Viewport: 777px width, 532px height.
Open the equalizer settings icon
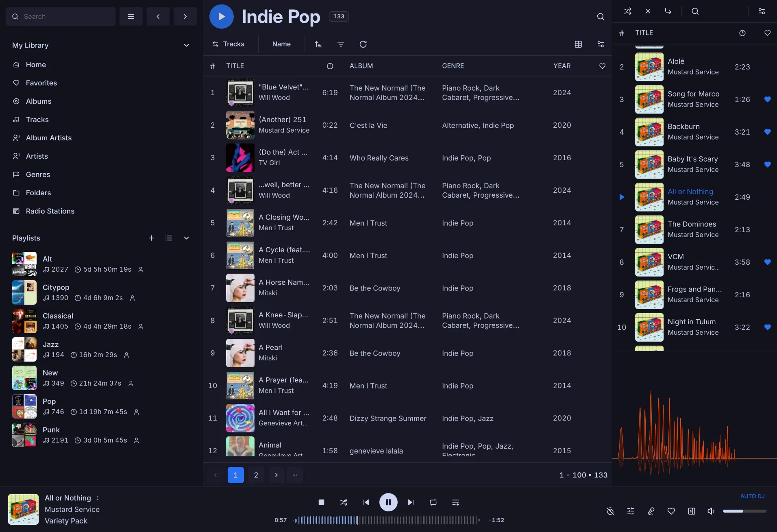tap(631, 511)
